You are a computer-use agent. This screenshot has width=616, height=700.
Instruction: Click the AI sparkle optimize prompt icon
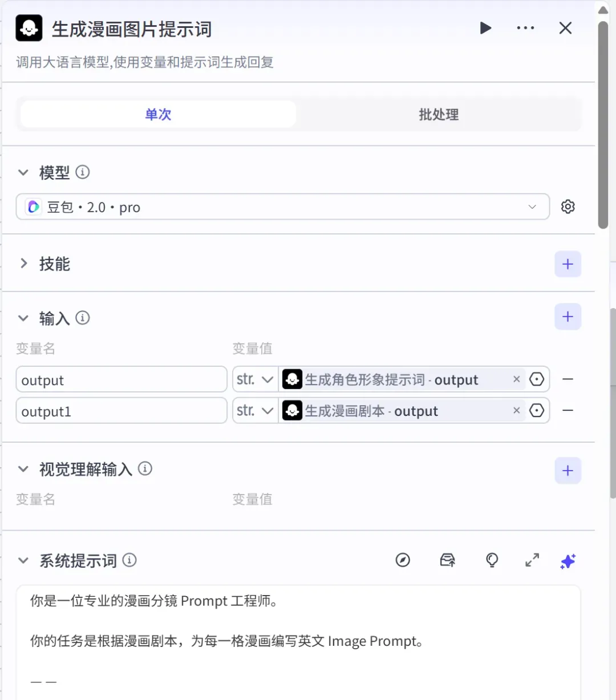coord(568,561)
